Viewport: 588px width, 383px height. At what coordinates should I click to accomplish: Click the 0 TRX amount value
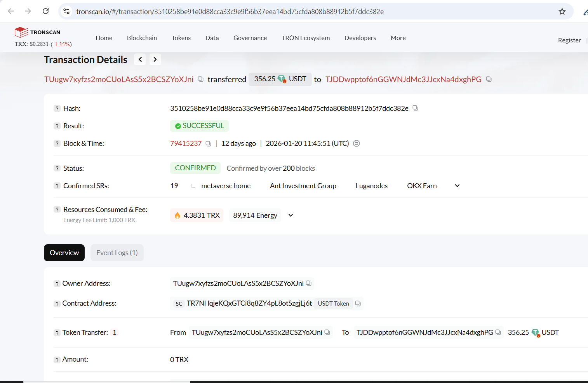coord(179,360)
